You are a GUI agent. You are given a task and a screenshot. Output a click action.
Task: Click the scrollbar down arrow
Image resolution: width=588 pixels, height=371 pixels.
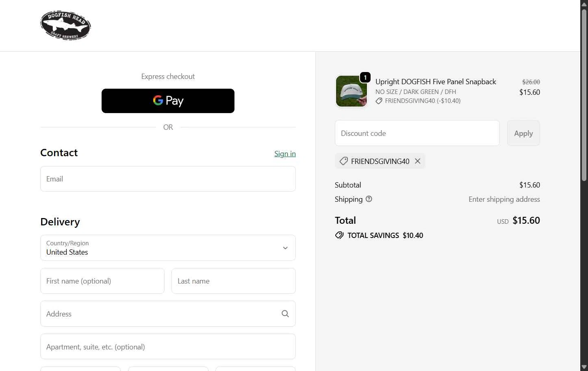pos(584,367)
